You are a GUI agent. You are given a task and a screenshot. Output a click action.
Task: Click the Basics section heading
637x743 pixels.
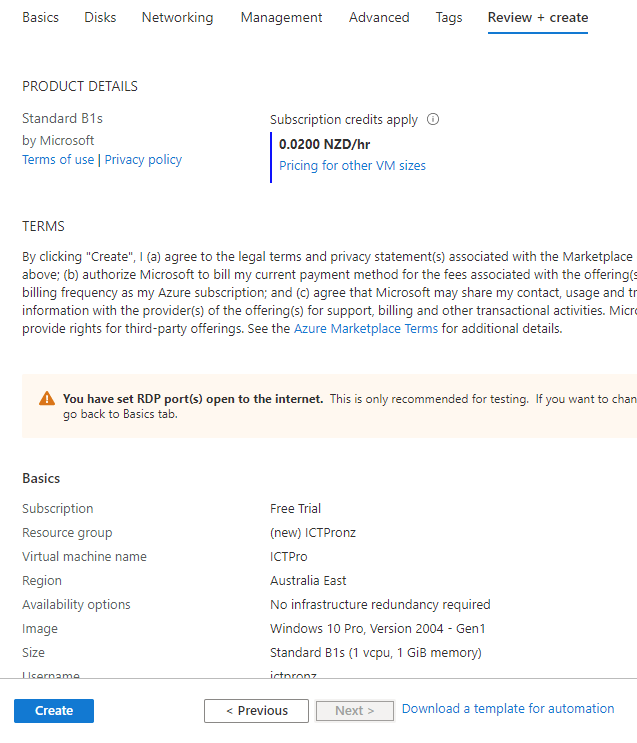point(41,478)
